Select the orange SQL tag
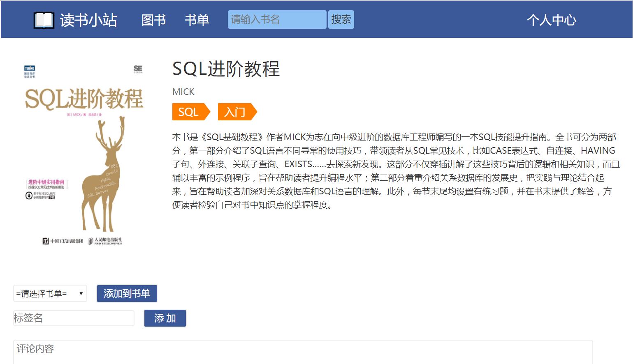 point(191,112)
